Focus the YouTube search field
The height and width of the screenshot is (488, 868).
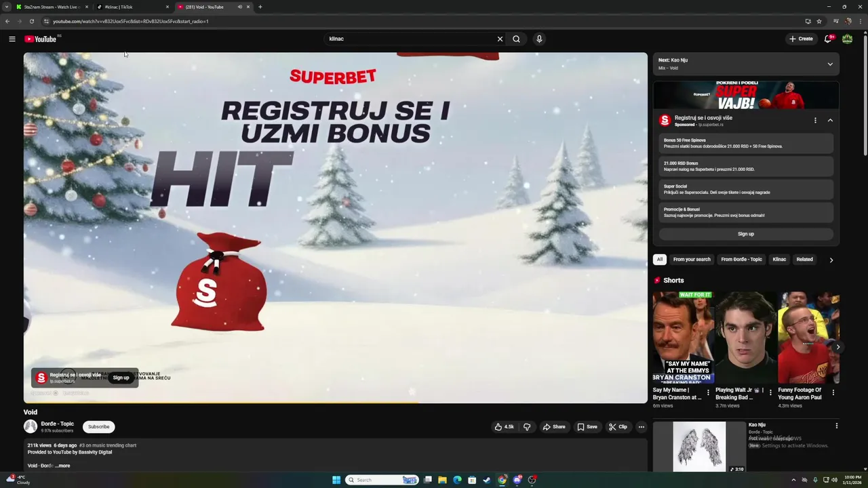(412, 39)
